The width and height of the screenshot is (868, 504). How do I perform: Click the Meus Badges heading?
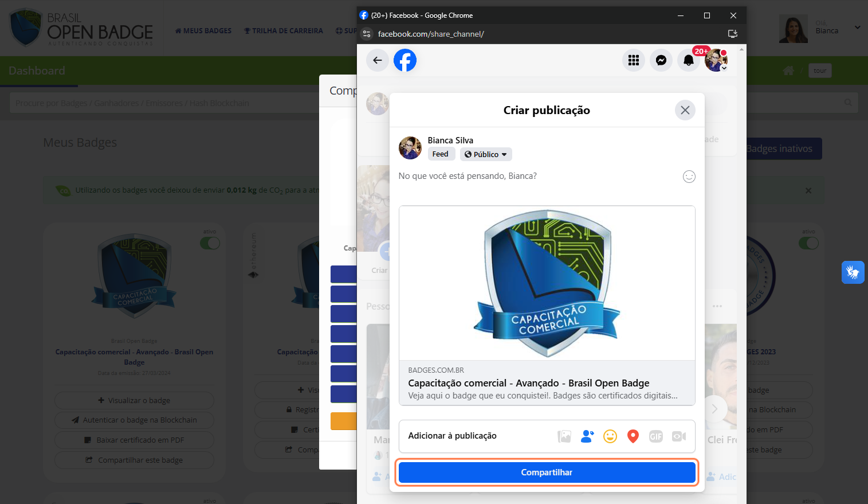[x=80, y=142]
